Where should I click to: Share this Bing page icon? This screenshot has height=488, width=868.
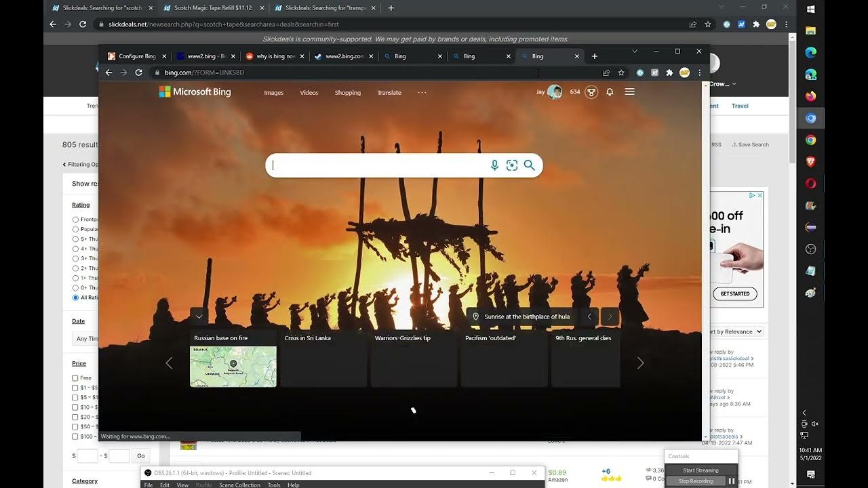click(x=606, y=73)
